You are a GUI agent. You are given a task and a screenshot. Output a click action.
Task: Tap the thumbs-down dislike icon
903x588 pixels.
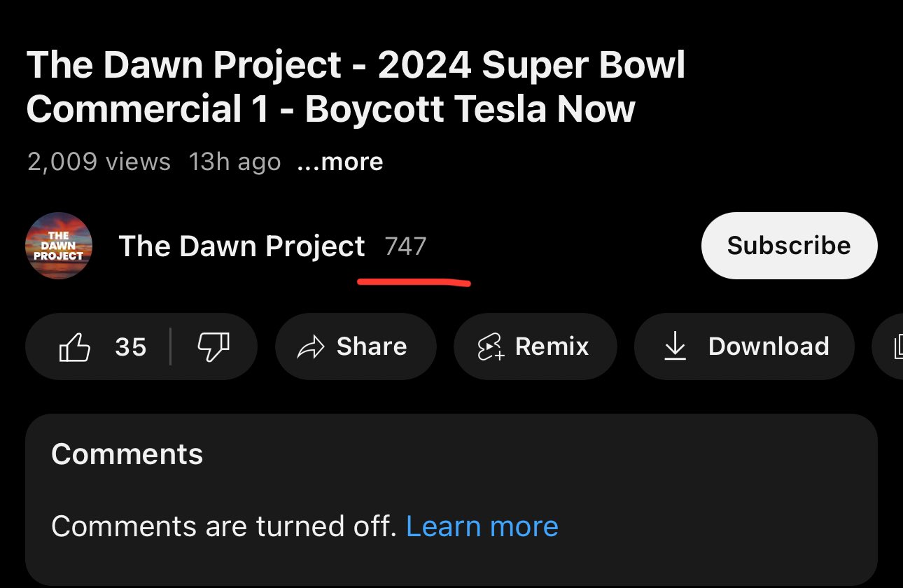[x=213, y=346]
